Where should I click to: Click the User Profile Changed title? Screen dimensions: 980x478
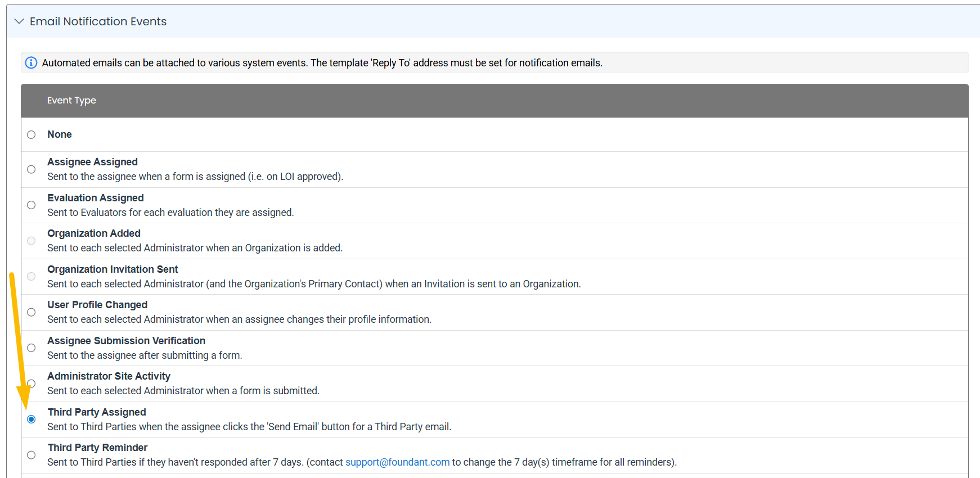pyautogui.click(x=97, y=305)
